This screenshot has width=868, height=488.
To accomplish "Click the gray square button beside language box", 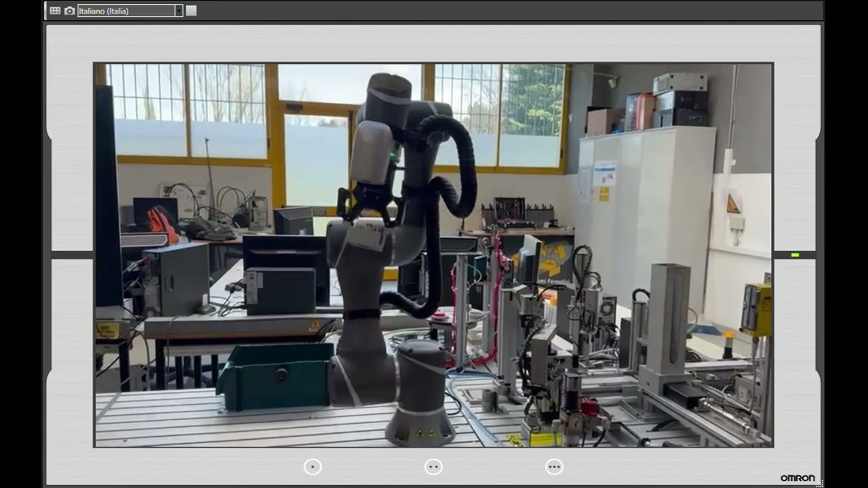I will [x=191, y=11].
